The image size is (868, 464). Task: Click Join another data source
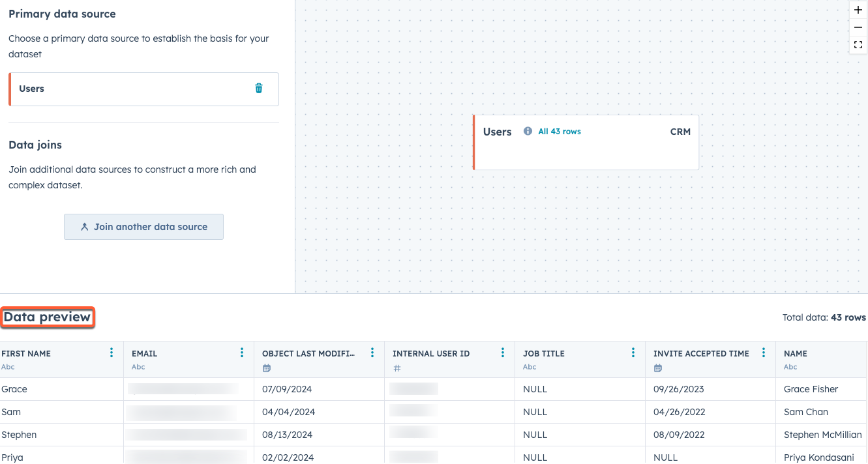click(143, 227)
